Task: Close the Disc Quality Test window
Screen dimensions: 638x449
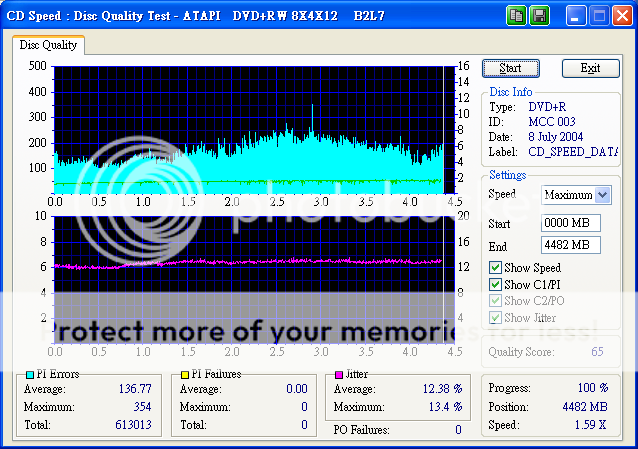Action: tap(622, 16)
